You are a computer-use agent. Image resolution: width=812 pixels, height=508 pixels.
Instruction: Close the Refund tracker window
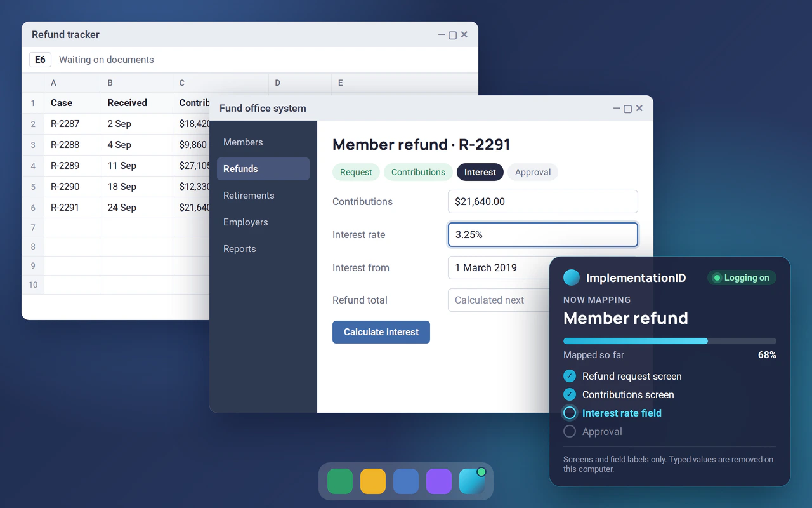tap(464, 35)
